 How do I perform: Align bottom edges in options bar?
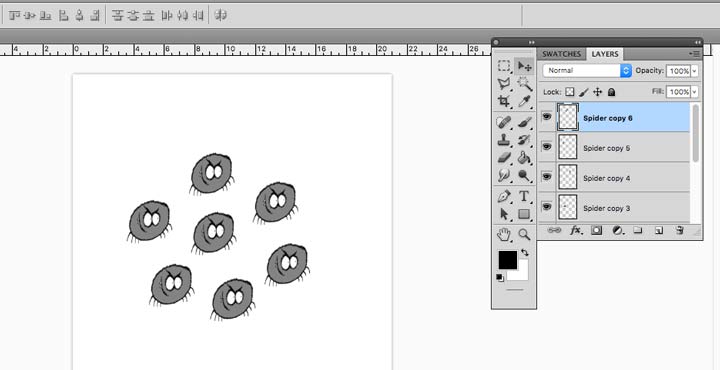point(45,16)
